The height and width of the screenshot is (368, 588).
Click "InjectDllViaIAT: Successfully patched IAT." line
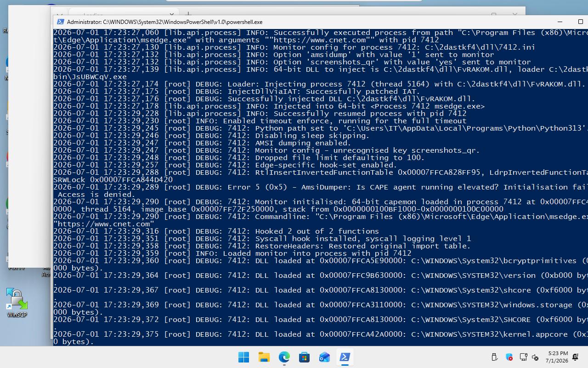pyautogui.click(x=237, y=92)
